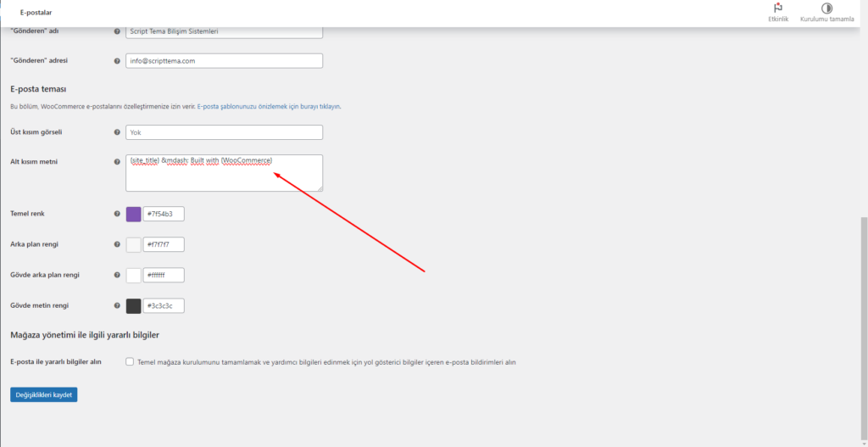Image resolution: width=868 pixels, height=447 pixels.
Task: Click help icon next to "Gönderen" adresi
Action: (117, 61)
